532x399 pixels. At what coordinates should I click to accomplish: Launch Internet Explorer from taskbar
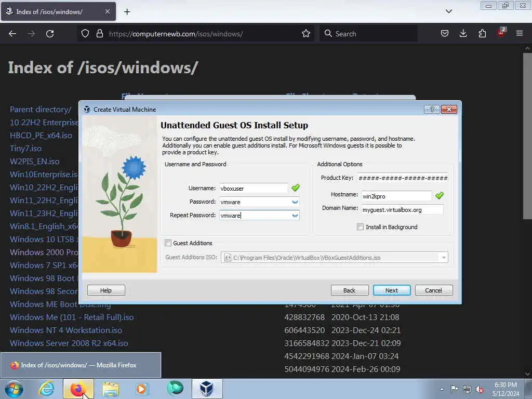(46, 389)
